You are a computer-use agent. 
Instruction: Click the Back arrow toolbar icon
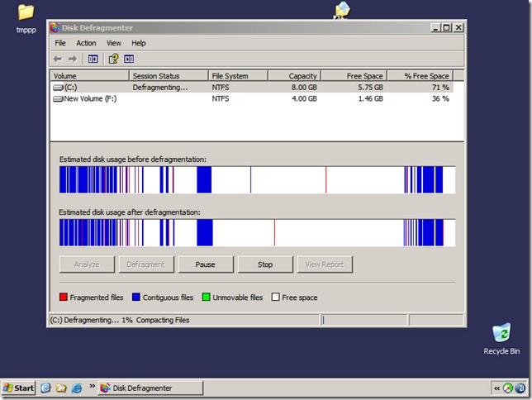[58, 59]
